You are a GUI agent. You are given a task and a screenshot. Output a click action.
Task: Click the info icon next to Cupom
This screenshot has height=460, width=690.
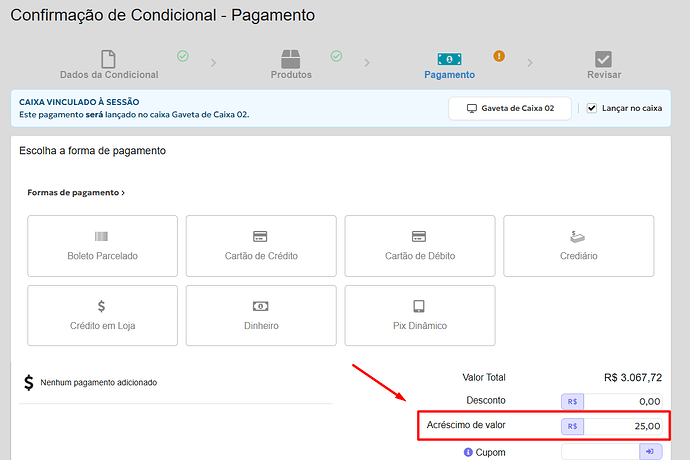point(468,452)
